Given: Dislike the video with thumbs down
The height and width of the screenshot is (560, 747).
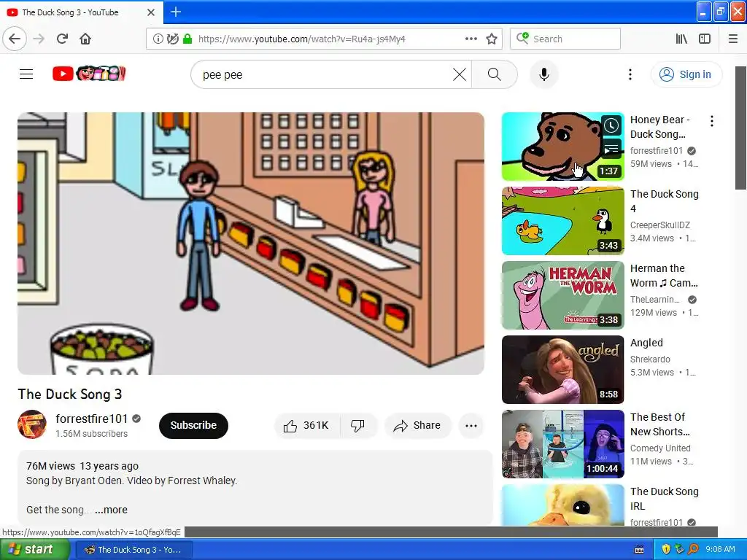Looking at the screenshot, I should 357,425.
